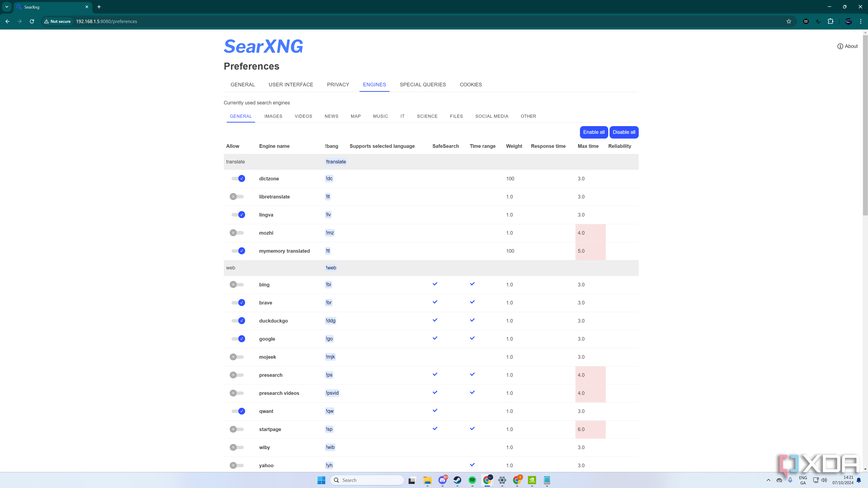
Task: Open the USER INTERFACE tab
Action: click(291, 85)
